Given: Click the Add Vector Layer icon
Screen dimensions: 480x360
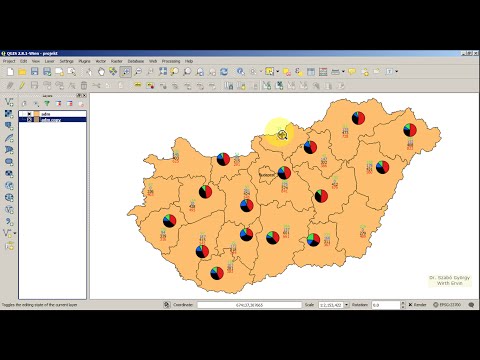Looking at the screenshot, I should click(9, 102).
